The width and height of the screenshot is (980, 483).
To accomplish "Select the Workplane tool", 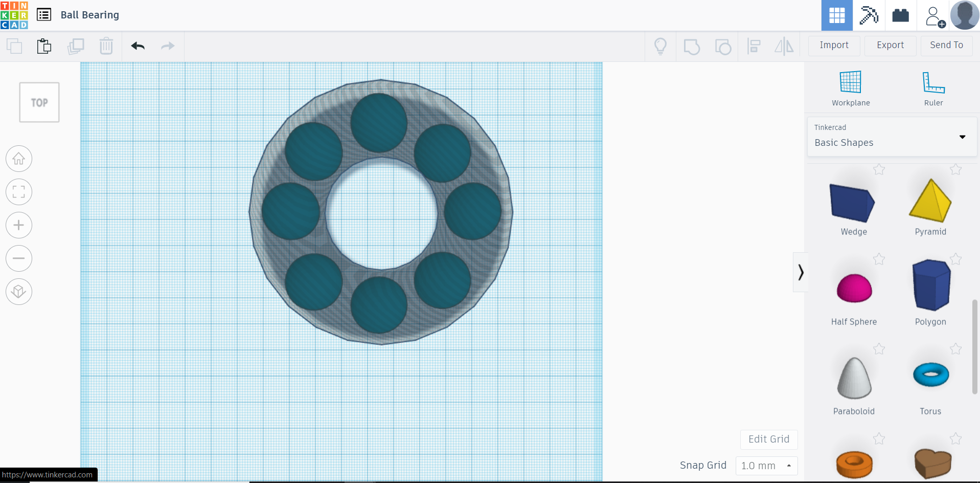I will tap(851, 89).
